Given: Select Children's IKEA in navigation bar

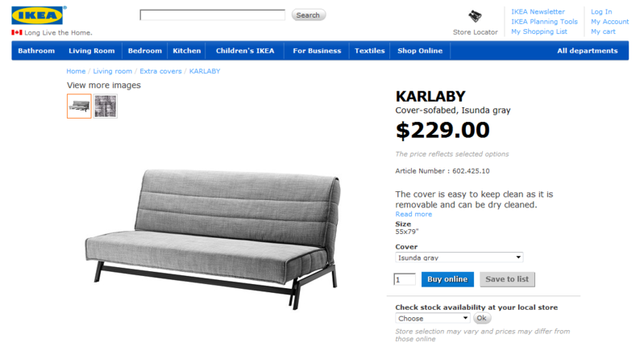Looking at the screenshot, I should point(245,51).
